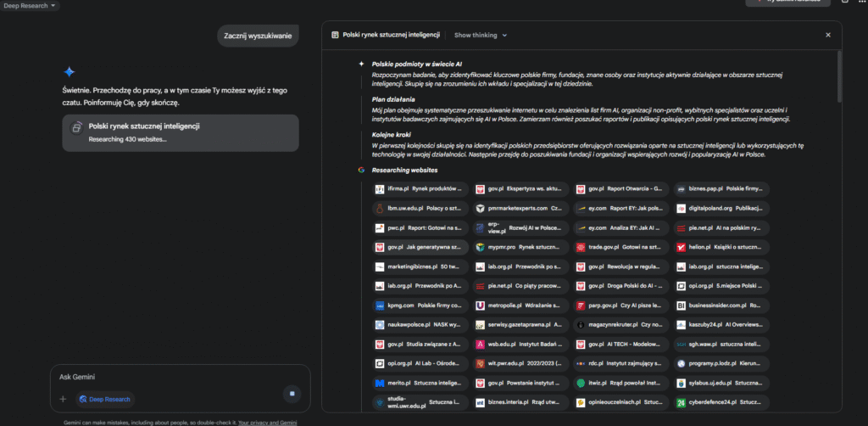The image size is (868, 426).
Task: Click the helion.pl red favicon
Action: 681,247
